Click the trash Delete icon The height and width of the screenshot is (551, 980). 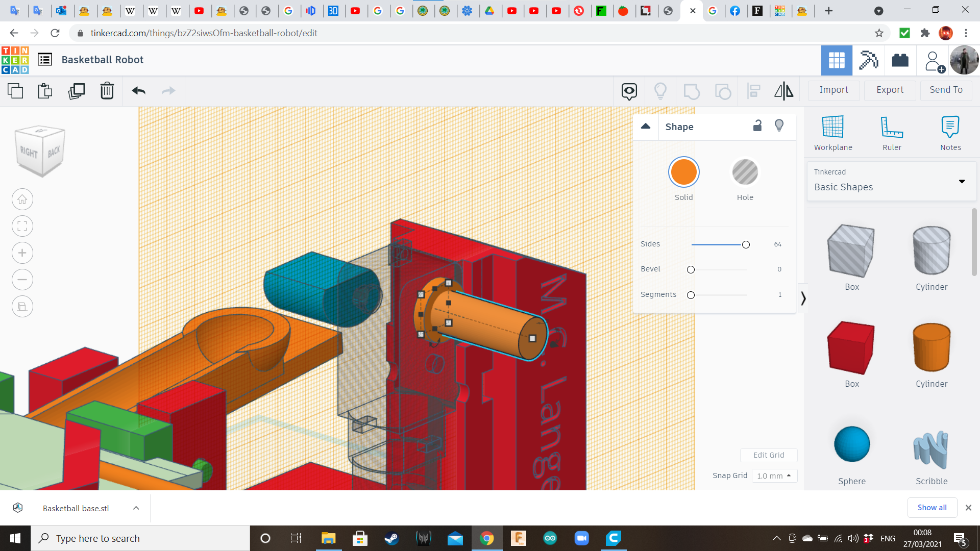click(107, 91)
